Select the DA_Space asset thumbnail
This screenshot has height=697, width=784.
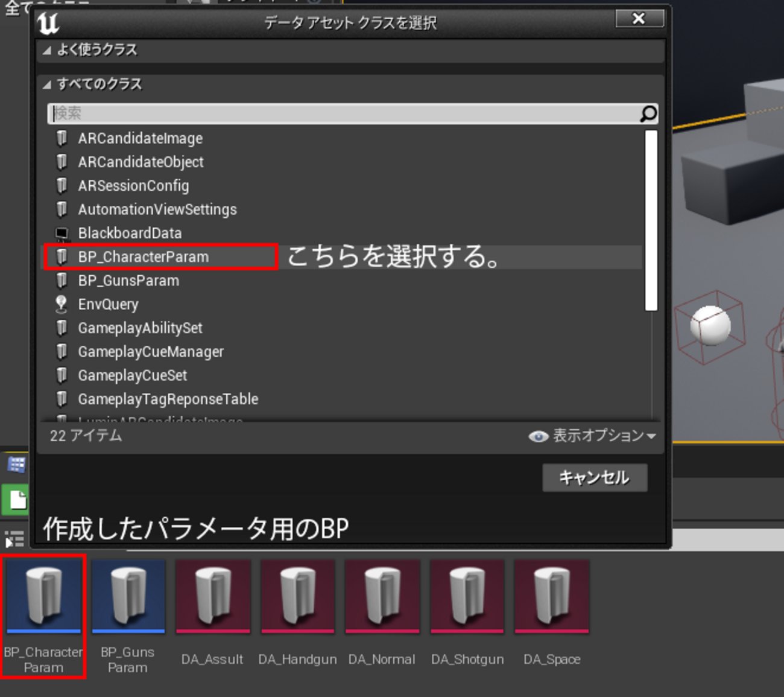pyautogui.click(x=552, y=597)
